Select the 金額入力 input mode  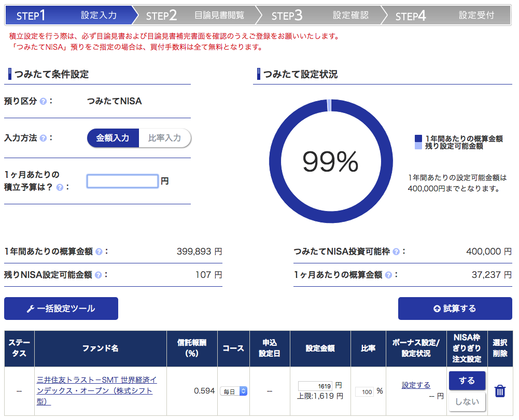[x=113, y=138]
